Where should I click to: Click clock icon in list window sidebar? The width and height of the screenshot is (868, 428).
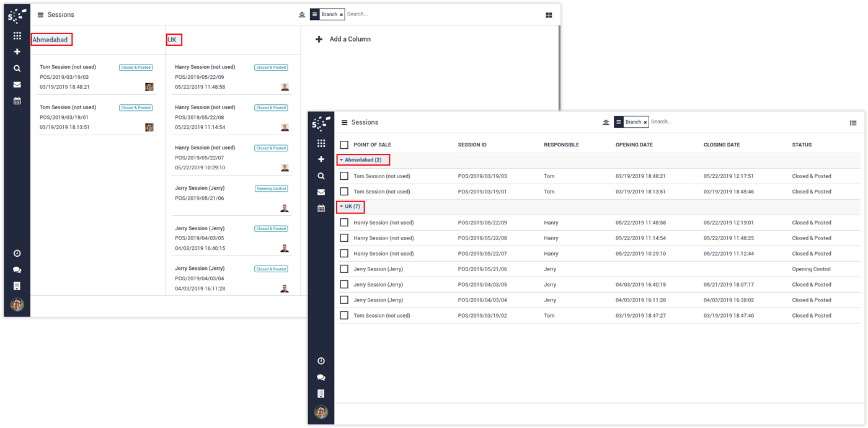[x=321, y=361]
